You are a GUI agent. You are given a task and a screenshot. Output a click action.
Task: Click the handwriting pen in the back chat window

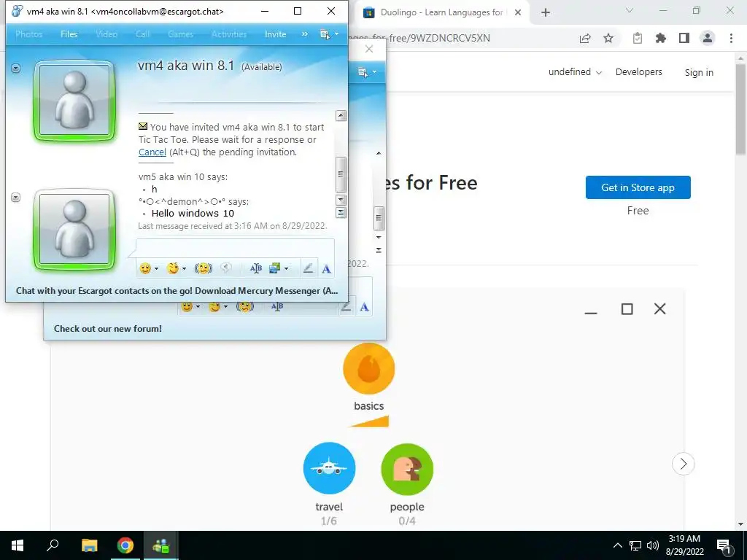click(x=347, y=307)
